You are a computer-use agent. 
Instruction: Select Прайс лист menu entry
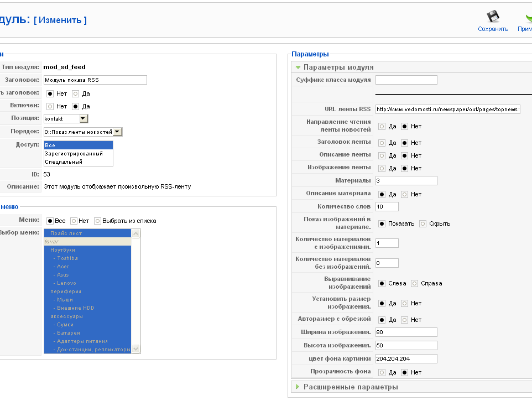coord(87,233)
